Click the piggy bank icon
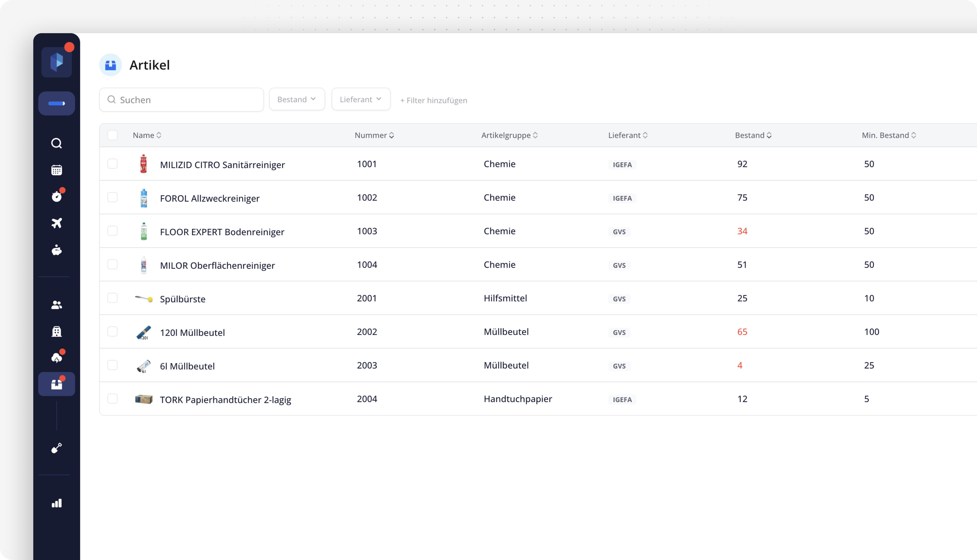 pos(57,250)
